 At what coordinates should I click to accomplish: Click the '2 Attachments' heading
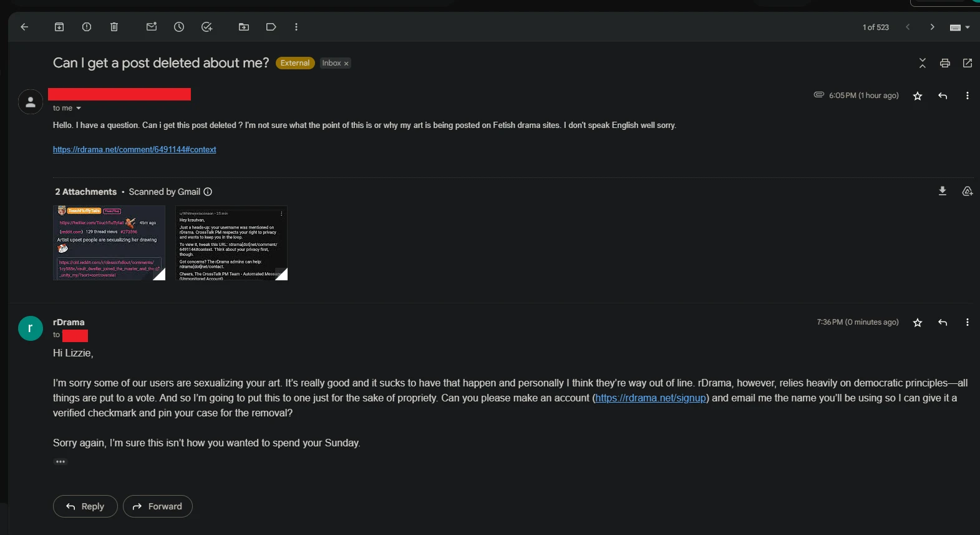click(x=85, y=192)
